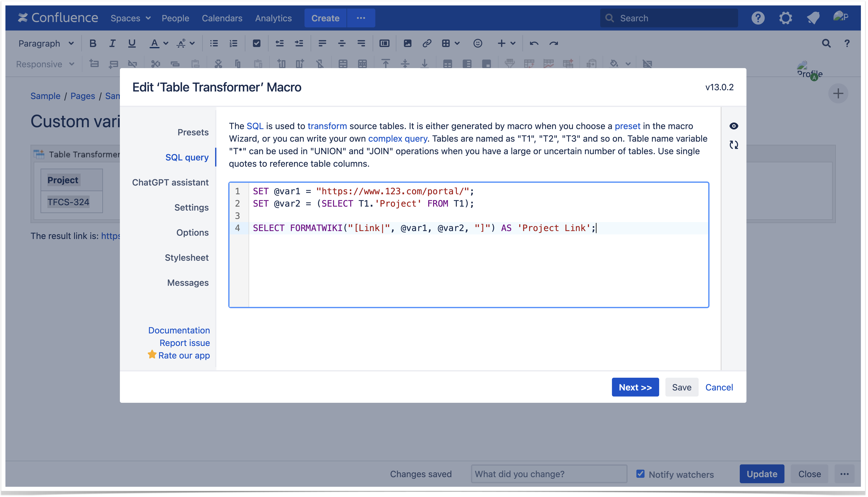Click the preview eye icon in macro dialog

[x=733, y=126]
